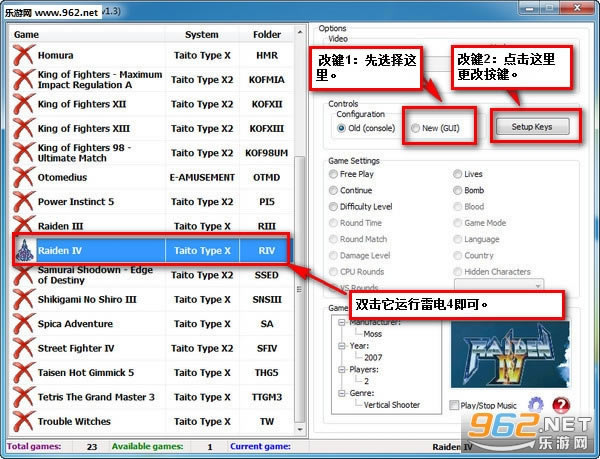600x459 pixels.
Task: Click the red X icon beside Homura
Action: [24, 55]
